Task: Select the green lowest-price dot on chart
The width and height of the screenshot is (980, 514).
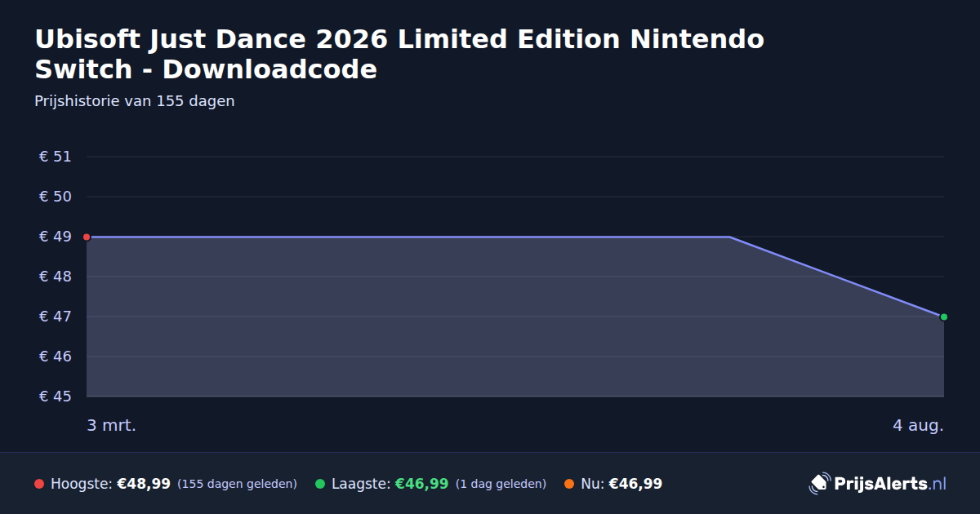Action: tap(944, 317)
